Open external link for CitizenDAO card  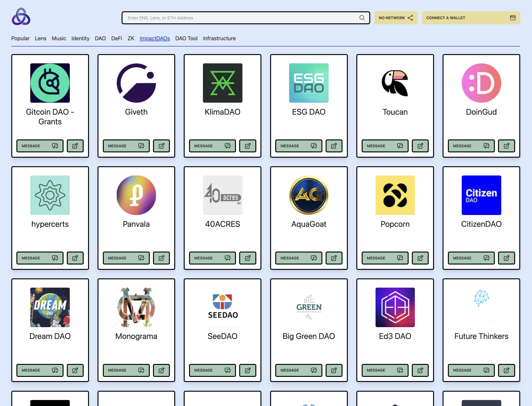tap(506, 258)
